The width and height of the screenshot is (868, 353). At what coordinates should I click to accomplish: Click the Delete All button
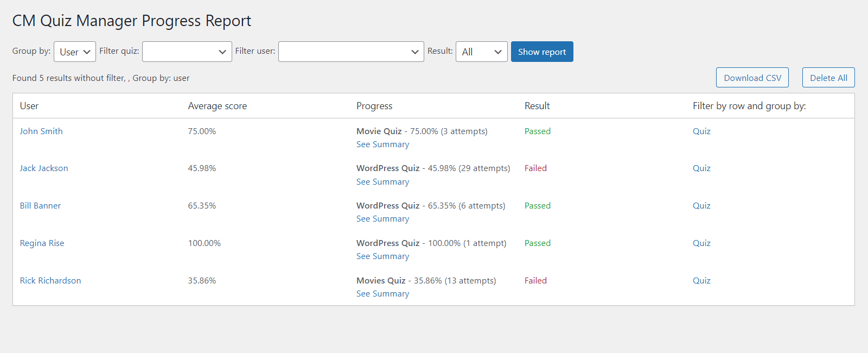pos(828,78)
